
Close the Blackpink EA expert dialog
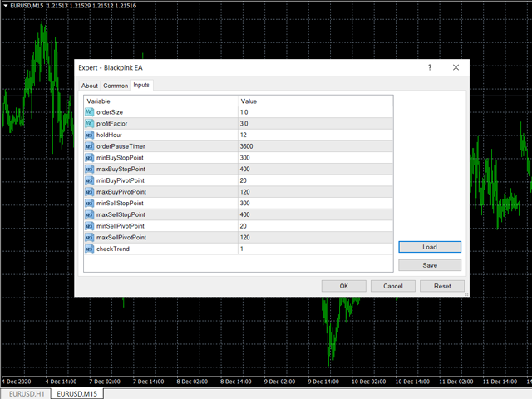coord(456,67)
